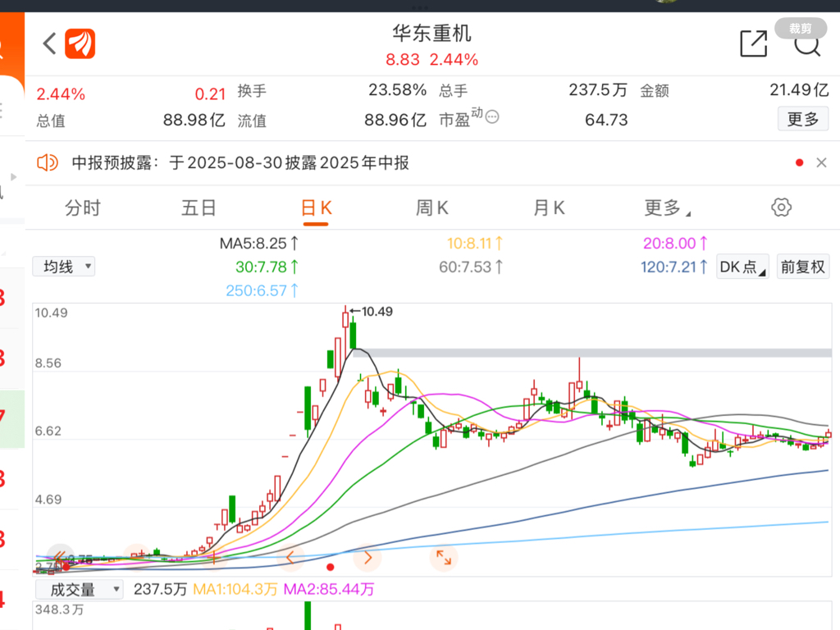Open the search magnifier icon
The width and height of the screenshot is (840, 630).
(807, 46)
